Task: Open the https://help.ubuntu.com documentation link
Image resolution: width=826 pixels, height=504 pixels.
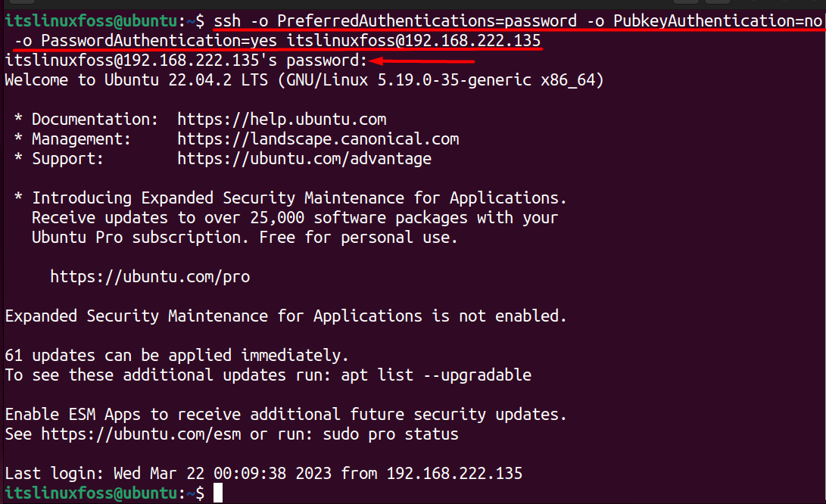Action: tap(282, 120)
